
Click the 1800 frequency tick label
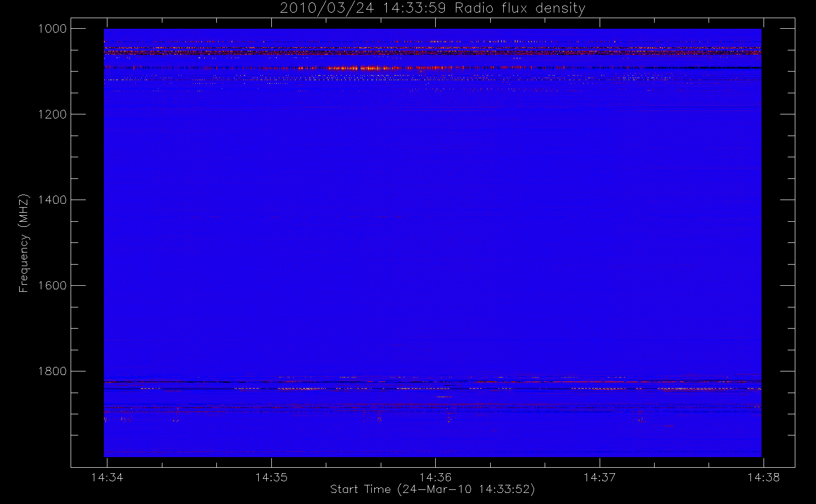pos(52,371)
